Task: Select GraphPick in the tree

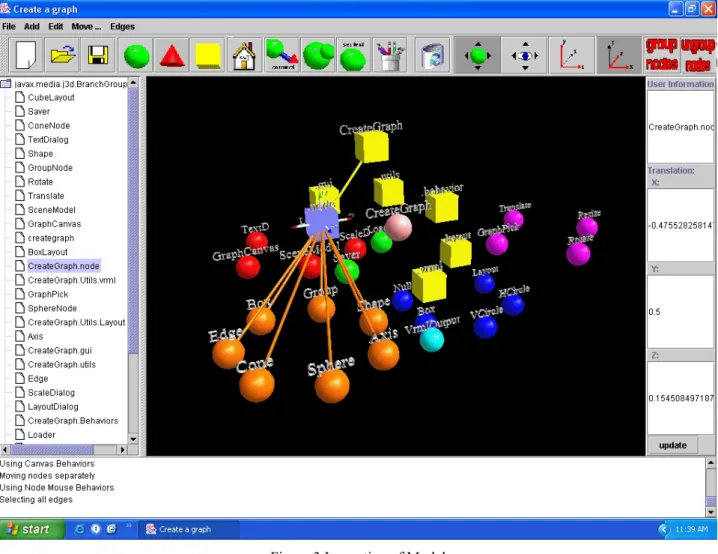Action: click(x=48, y=294)
